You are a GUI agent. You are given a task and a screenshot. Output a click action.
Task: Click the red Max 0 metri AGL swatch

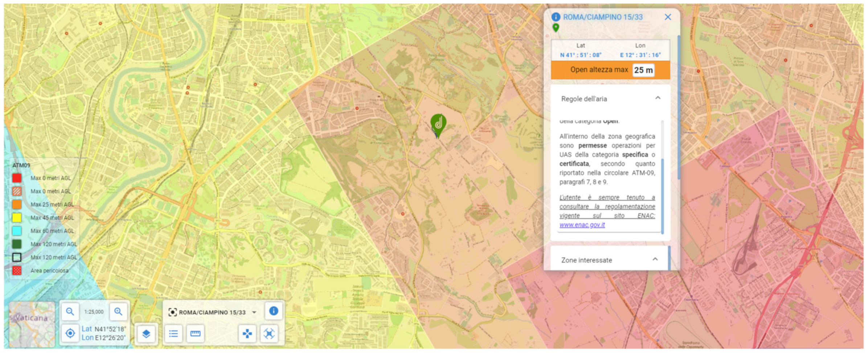coord(17,178)
